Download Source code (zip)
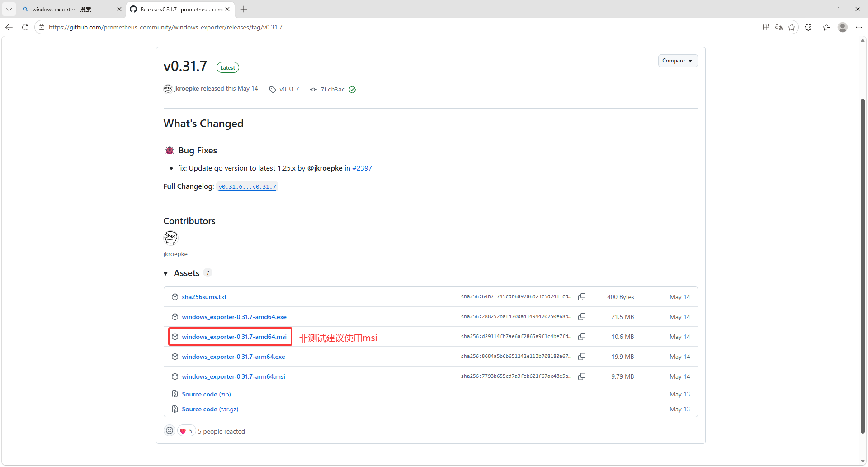 [x=206, y=394]
